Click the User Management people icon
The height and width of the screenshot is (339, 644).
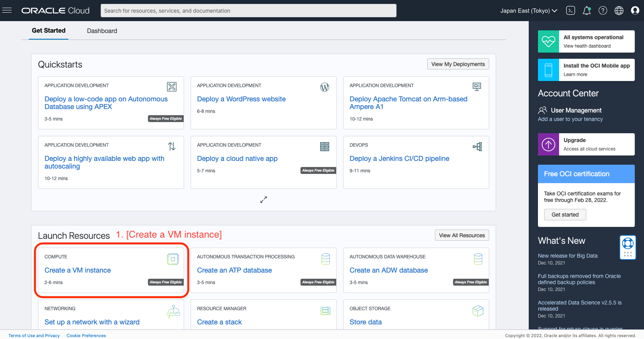click(x=543, y=111)
